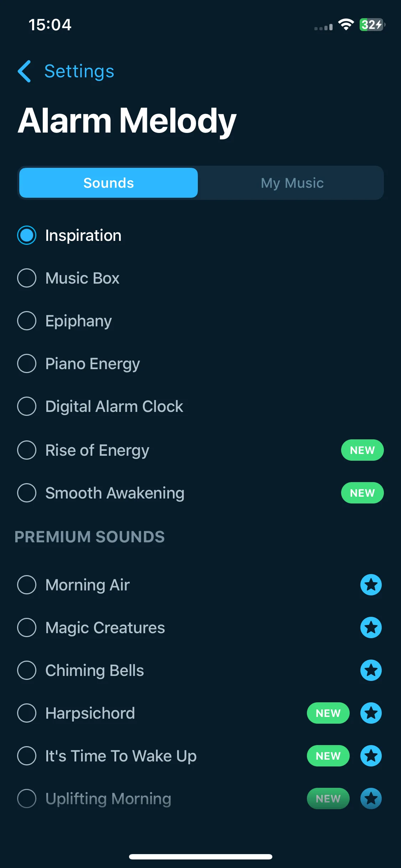Select Epiphany alarm sound radio button

click(27, 321)
